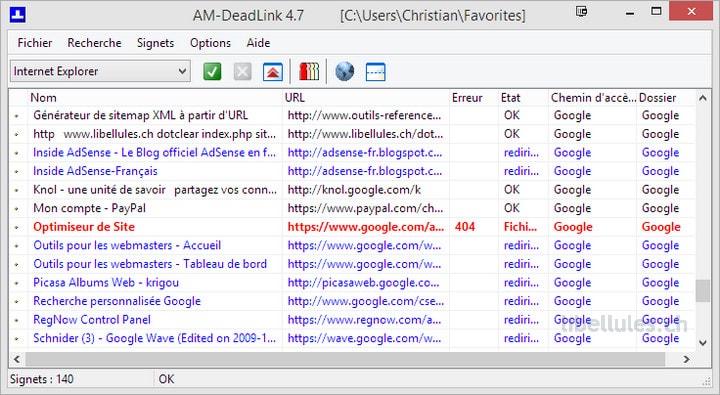Select 'Knol - une unité de savoir' bookmark
This screenshot has height=395, width=720.
click(155, 190)
